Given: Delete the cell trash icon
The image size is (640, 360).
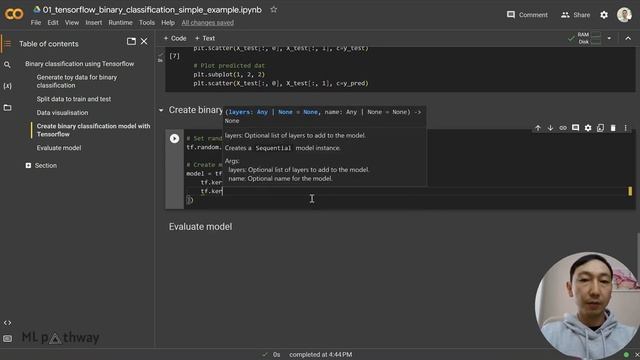Looking at the screenshot, I should [x=613, y=128].
